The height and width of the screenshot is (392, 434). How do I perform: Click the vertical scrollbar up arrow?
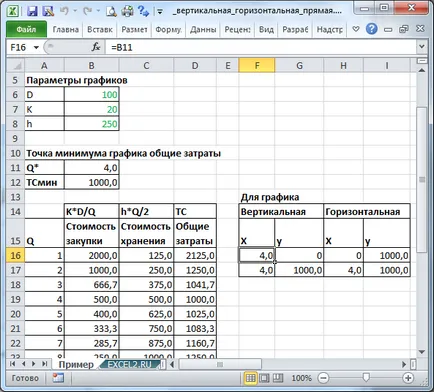coord(422,70)
